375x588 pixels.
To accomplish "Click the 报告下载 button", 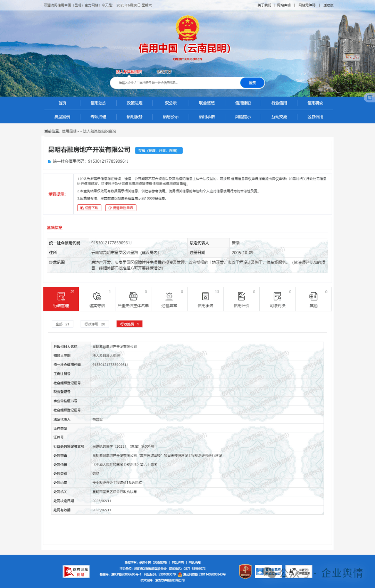I will (x=89, y=208).
